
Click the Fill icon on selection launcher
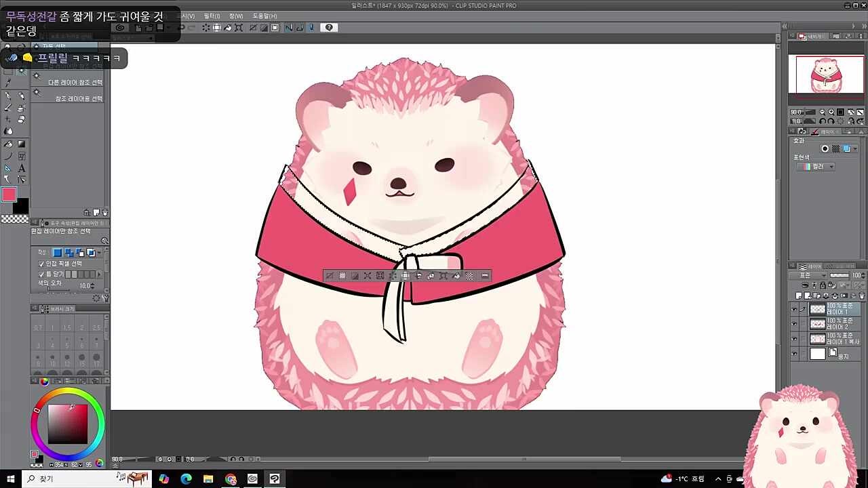[456, 276]
